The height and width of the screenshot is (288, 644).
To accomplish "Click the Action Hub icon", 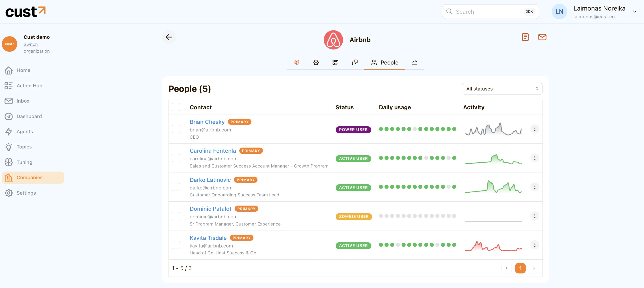I will click(x=9, y=86).
